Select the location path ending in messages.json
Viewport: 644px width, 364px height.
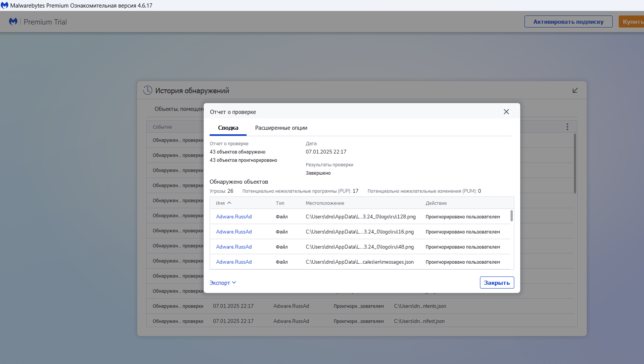click(x=360, y=262)
